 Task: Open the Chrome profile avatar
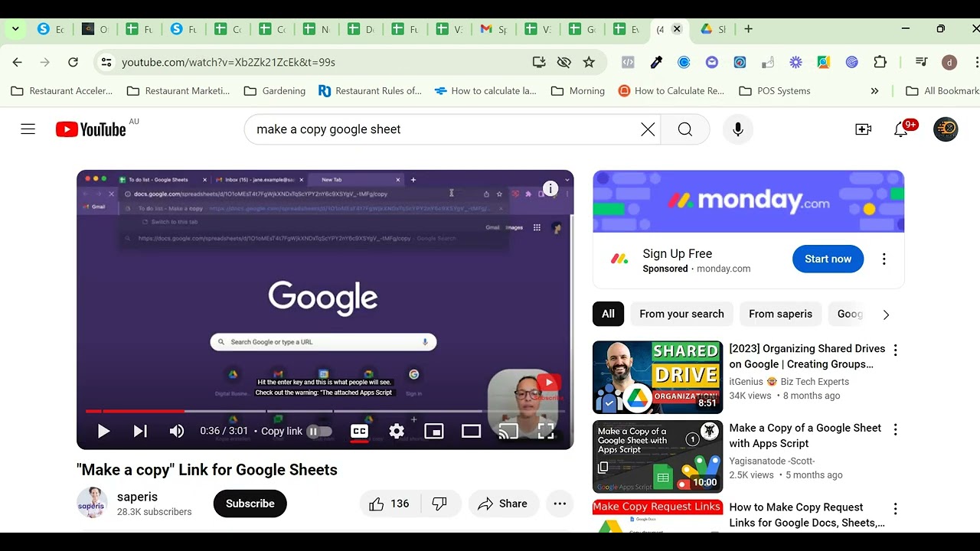click(x=949, y=62)
